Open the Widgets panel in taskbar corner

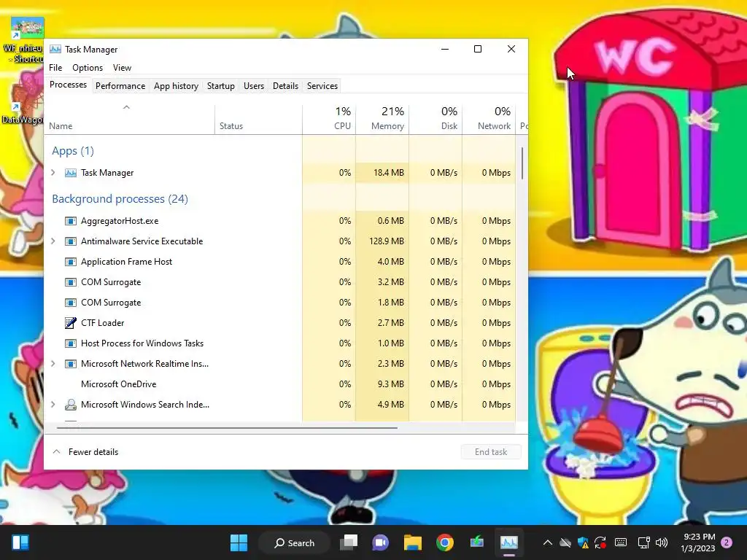pyautogui.click(x=20, y=542)
